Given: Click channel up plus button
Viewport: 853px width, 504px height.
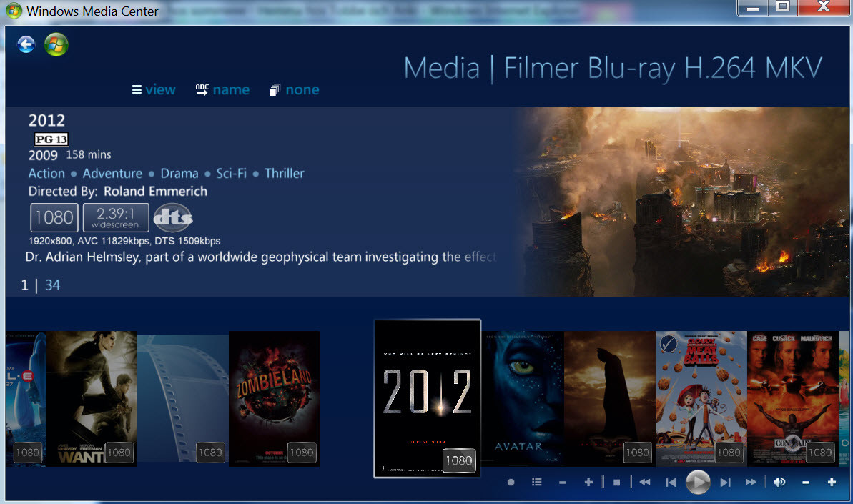Looking at the screenshot, I should (x=588, y=483).
